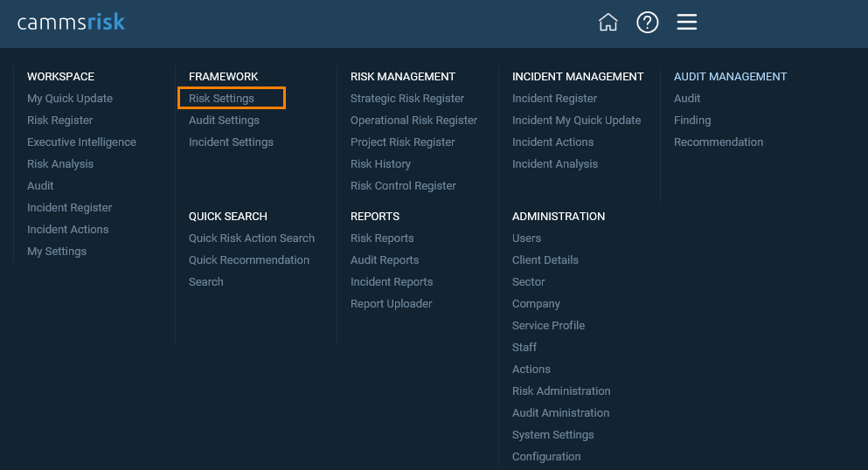
Task: Select Strategic Risk Register
Action: coord(406,99)
